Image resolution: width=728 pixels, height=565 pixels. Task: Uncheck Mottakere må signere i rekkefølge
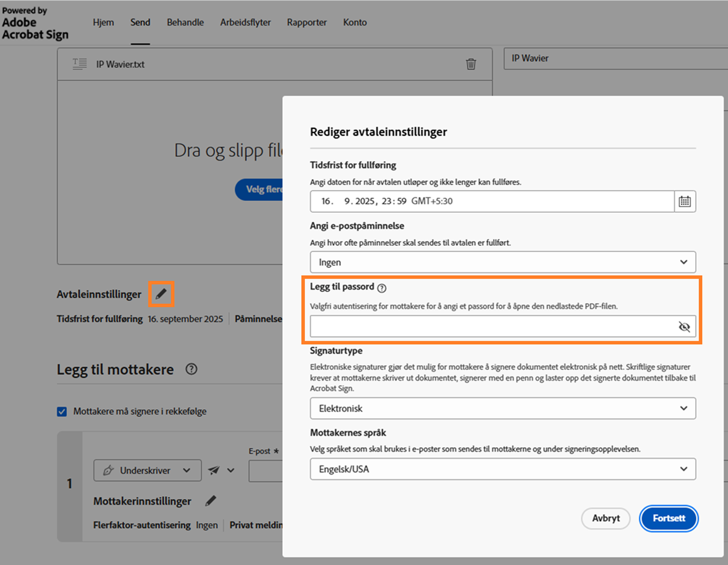coord(62,411)
